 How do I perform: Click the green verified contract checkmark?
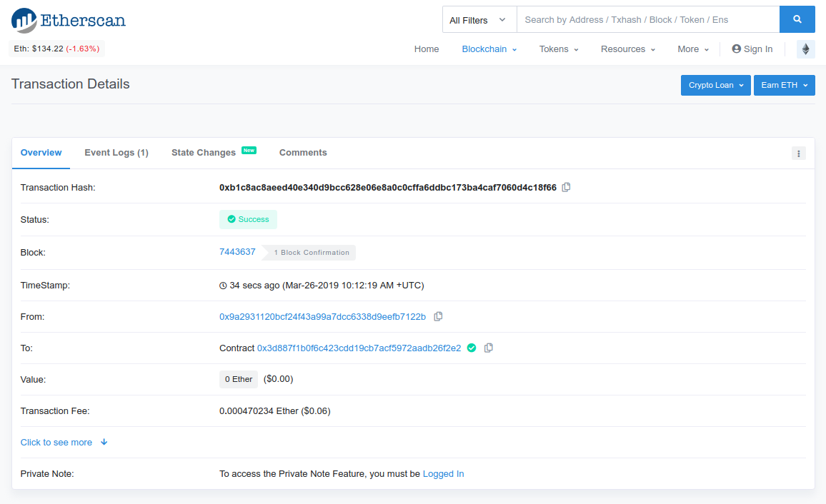(472, 348)
